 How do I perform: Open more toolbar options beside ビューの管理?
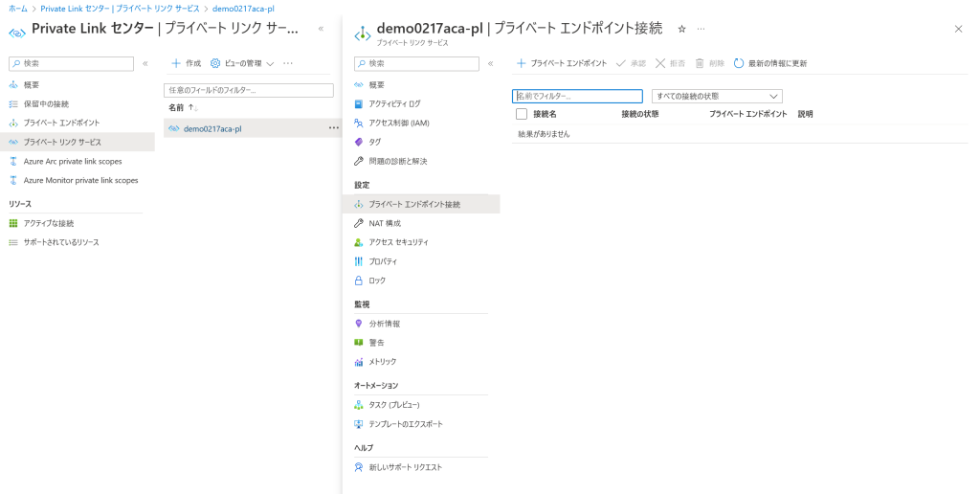[288, 63]
